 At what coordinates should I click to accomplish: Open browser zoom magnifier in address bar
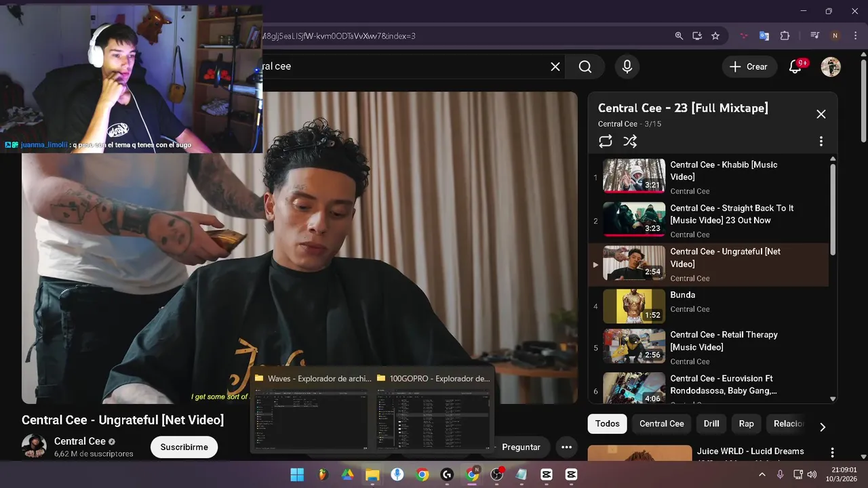click(679, 36)
